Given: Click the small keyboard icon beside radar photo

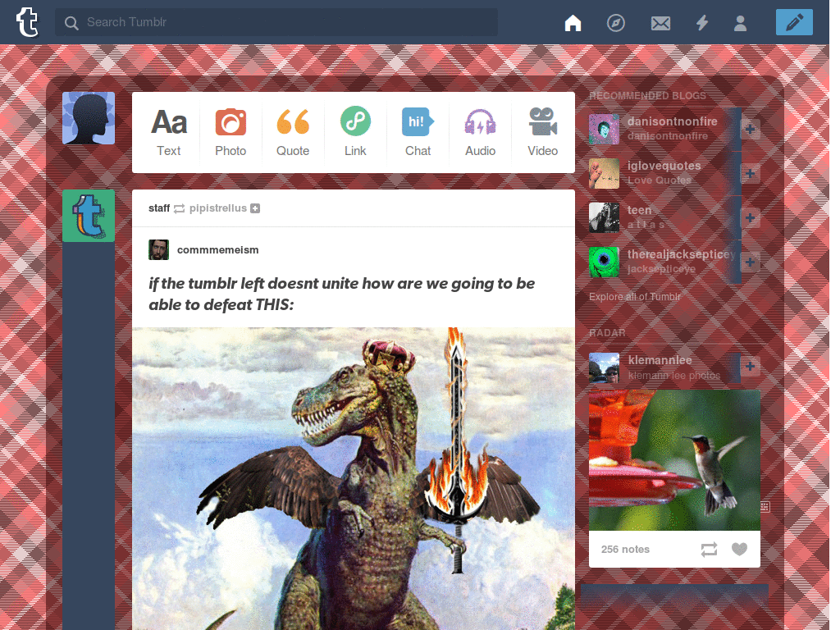Looking at the screenshot, I should coord(765,507).
